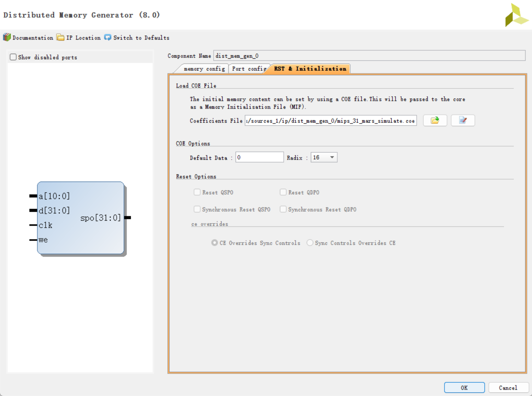This screenshot has height=396, width=532.
Task: Click the clk port label
Action: click(x=45, y=225)
